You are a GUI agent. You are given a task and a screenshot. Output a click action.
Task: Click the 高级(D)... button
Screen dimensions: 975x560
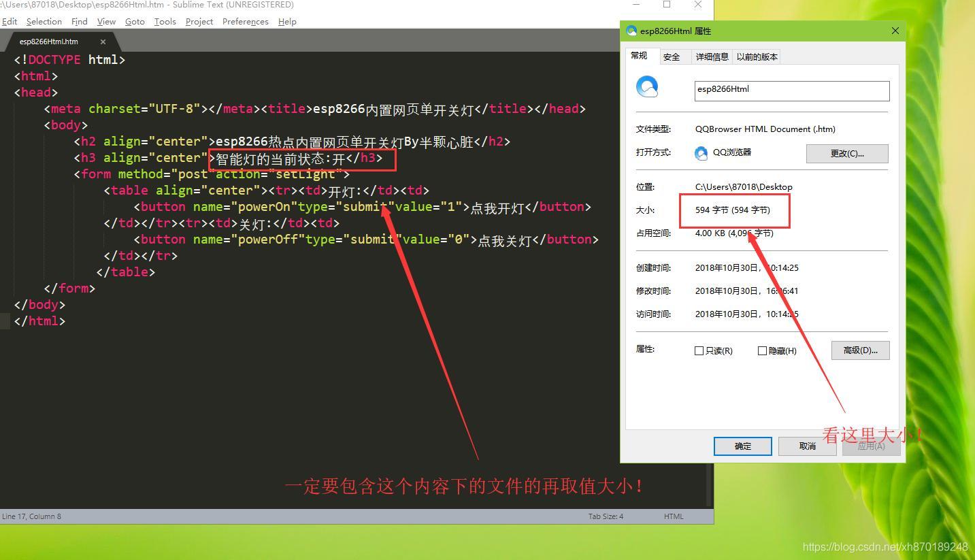[x=860, y=350]
